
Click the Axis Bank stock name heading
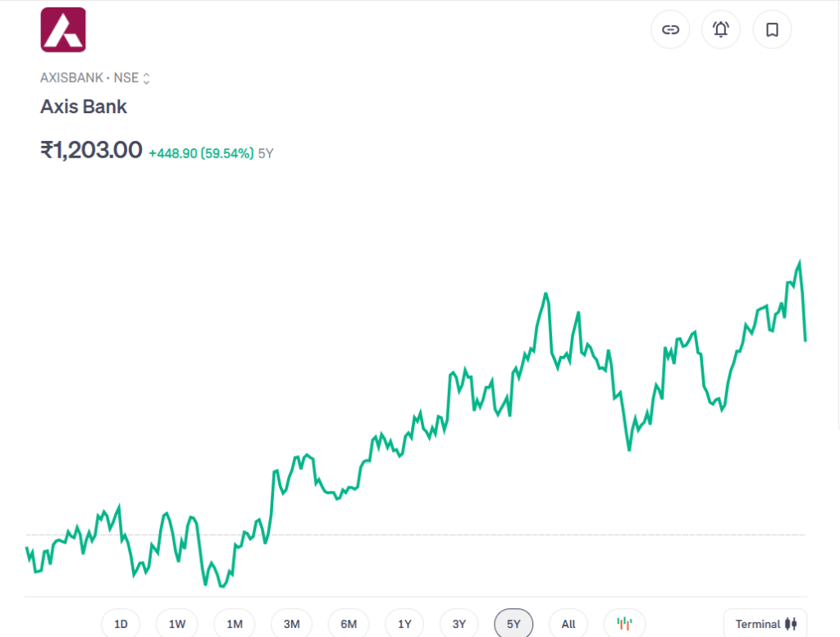[84, 107]
